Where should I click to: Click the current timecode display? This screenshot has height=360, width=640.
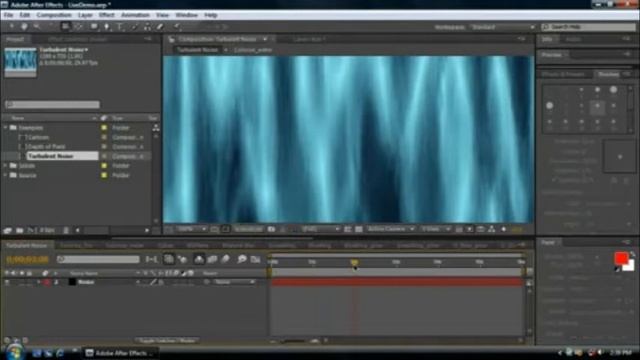27,259
